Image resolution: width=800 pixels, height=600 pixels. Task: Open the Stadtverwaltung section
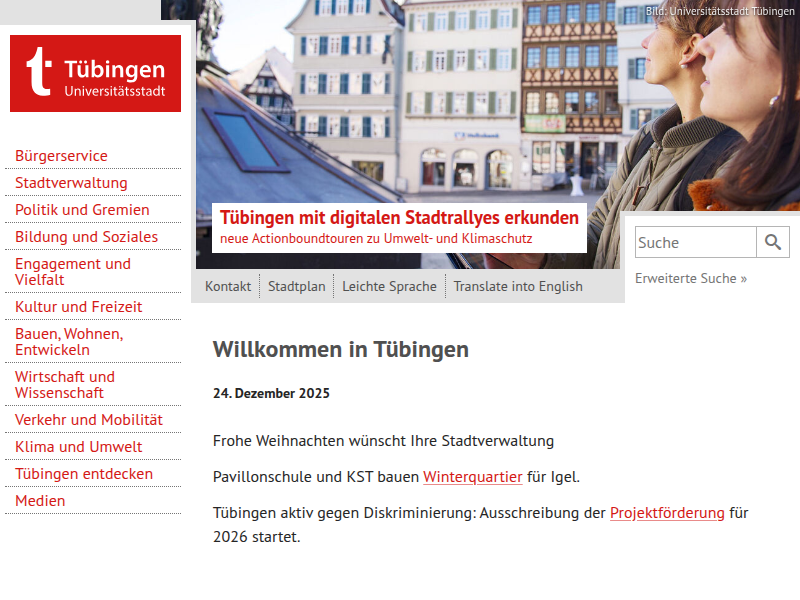pos(68,183)
